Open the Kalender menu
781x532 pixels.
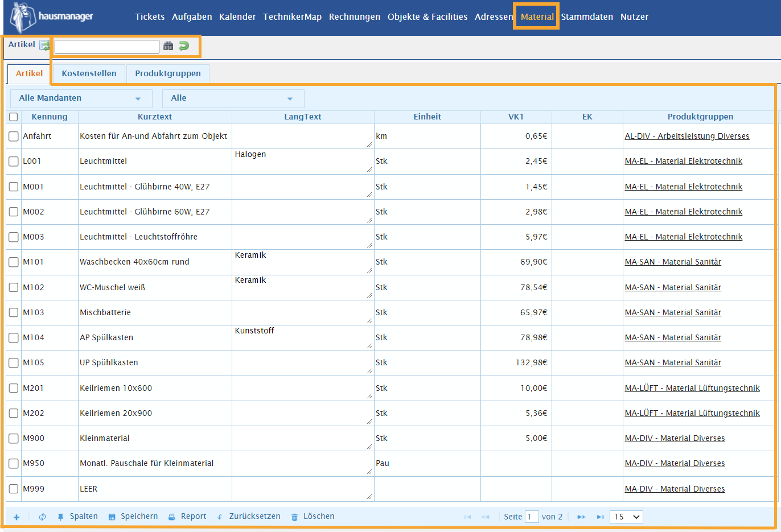[x=237, y=17]
